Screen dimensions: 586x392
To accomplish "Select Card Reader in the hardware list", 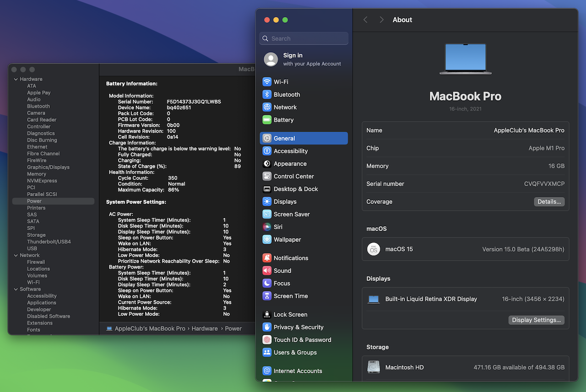I will coord(42,120).
